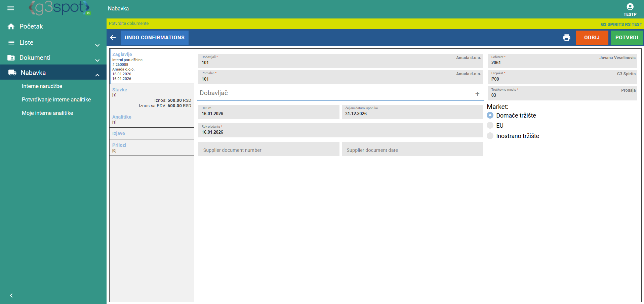
Task: Choose Inostrano tržište market option
Action: pyautogui.click(x=490, y=136)
